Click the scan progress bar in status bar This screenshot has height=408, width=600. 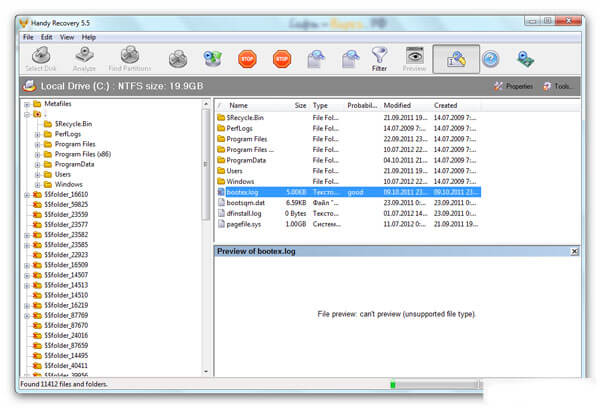435,385
